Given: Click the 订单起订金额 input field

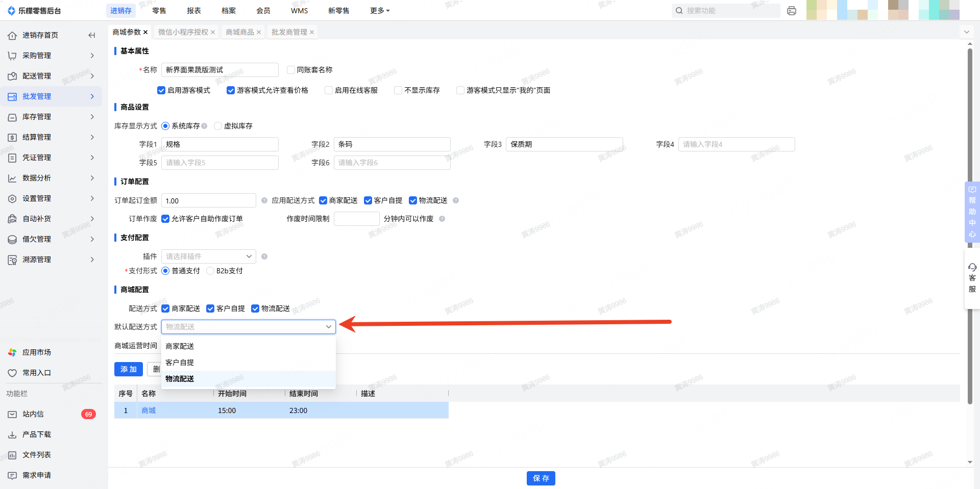Looking at the screenshot, I should click(209, 200).
